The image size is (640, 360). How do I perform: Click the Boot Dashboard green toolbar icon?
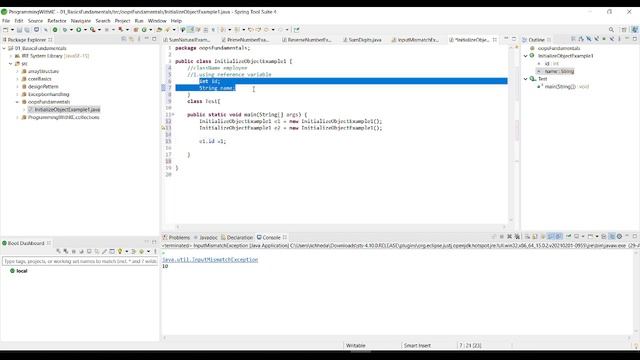(55, 30)
